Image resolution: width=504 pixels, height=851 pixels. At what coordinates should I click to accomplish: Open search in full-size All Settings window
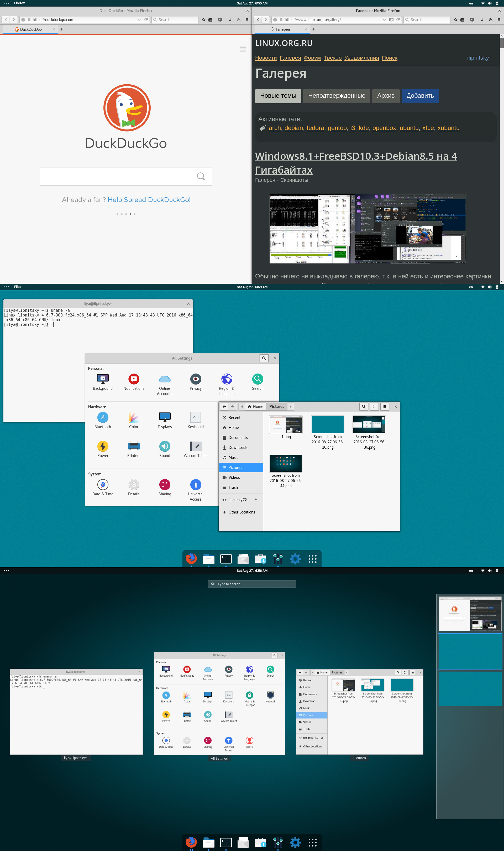tap(264, 358)
